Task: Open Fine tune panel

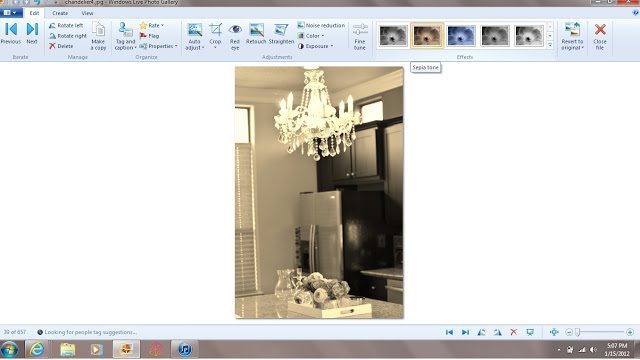Action: pos(360,36)
